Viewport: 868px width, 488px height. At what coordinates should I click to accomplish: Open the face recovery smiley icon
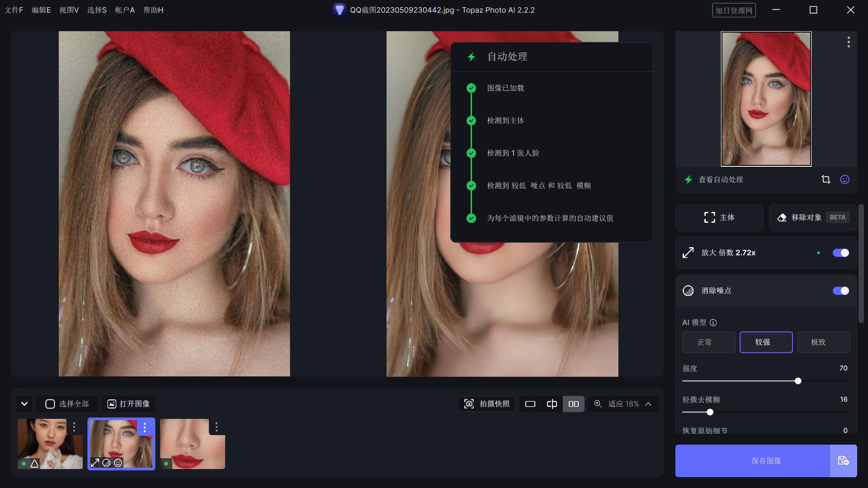tap(844, 179)
